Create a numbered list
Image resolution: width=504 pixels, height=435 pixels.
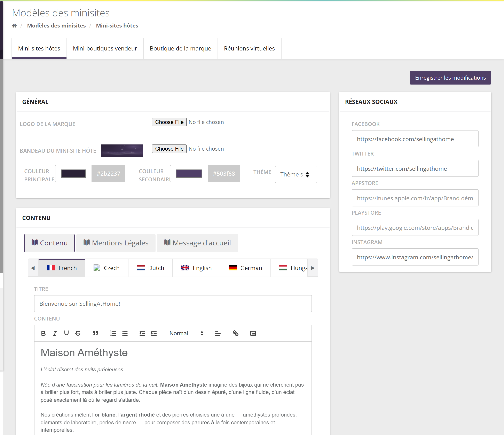tap(113, 333)
